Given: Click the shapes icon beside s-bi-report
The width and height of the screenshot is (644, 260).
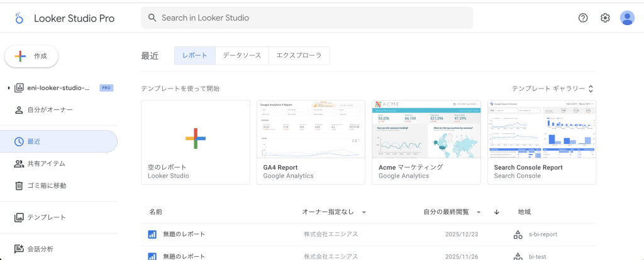Looking at the screenshot, I should coord(518,235).
